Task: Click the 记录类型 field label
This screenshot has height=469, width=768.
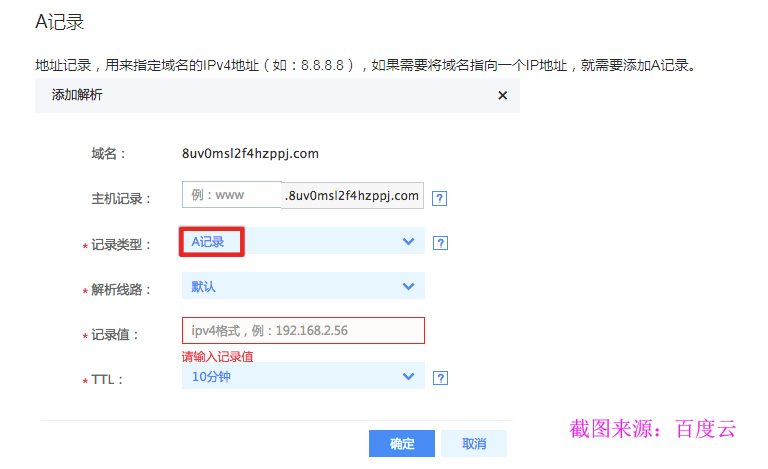Action: 120,245
